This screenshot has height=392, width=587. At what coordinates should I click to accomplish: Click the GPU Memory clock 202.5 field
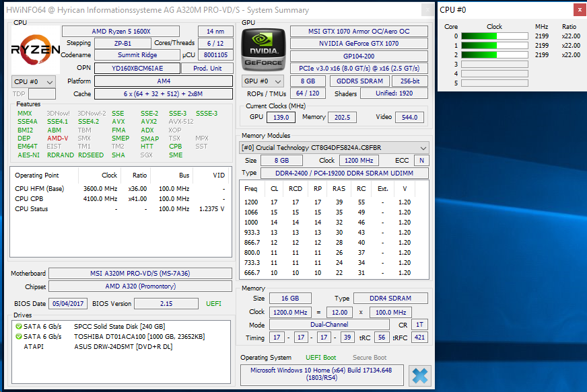pyautogui.click(x=342, y=118)
